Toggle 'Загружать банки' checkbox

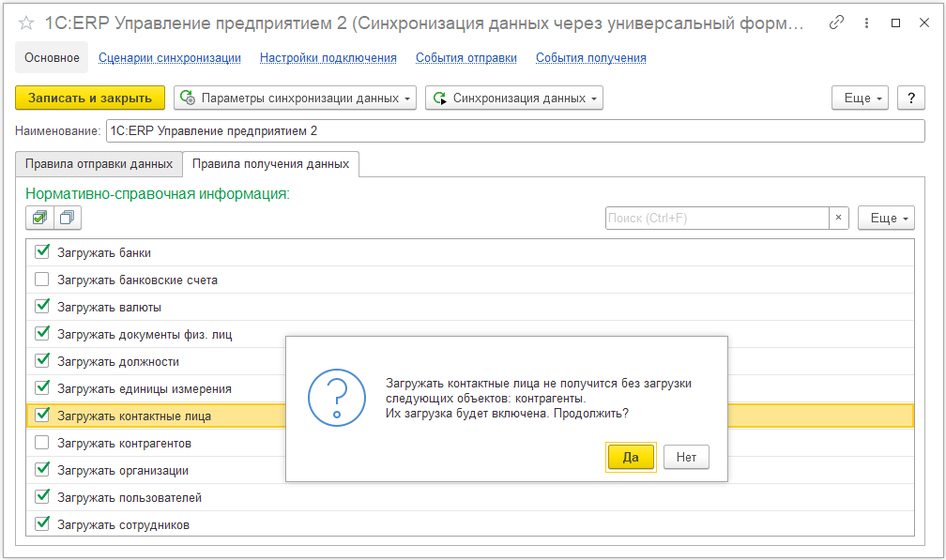(41, 252)
